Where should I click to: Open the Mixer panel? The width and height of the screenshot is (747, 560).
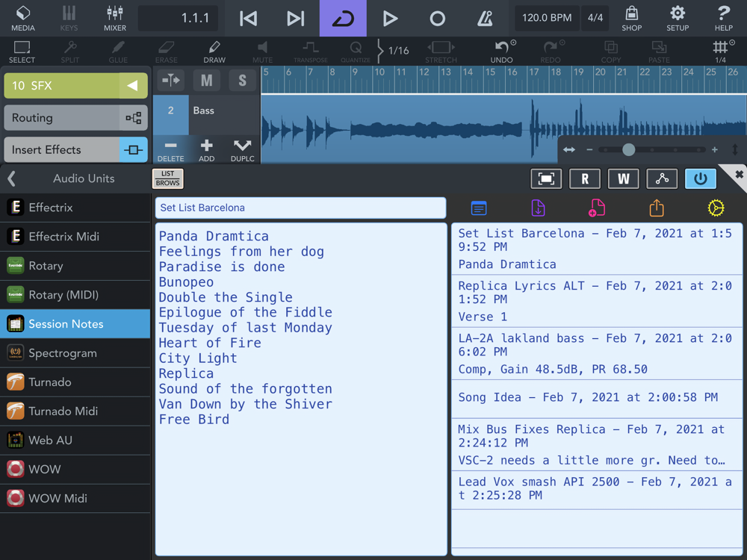(115, 18)
